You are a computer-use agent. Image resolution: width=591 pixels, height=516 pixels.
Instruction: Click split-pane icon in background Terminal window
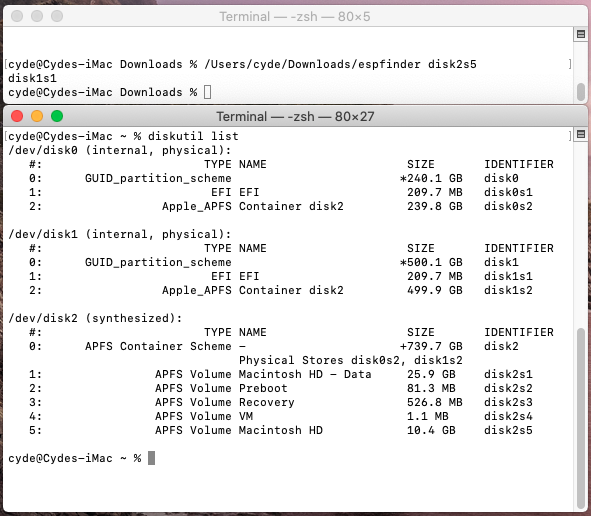click(x=581, y=34)
